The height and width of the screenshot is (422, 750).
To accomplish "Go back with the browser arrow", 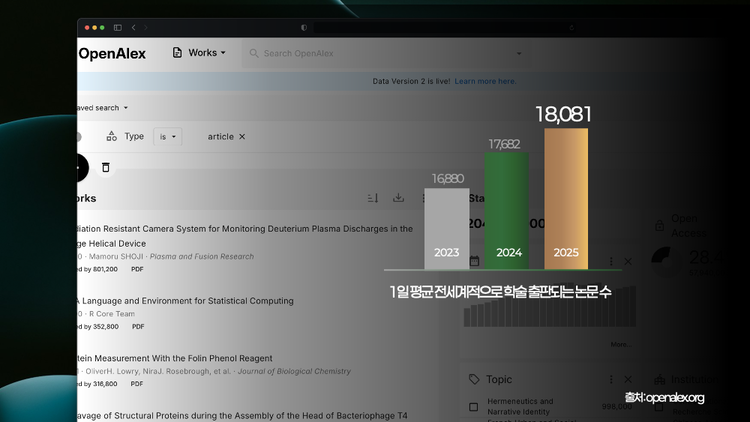I will (133, 28).
